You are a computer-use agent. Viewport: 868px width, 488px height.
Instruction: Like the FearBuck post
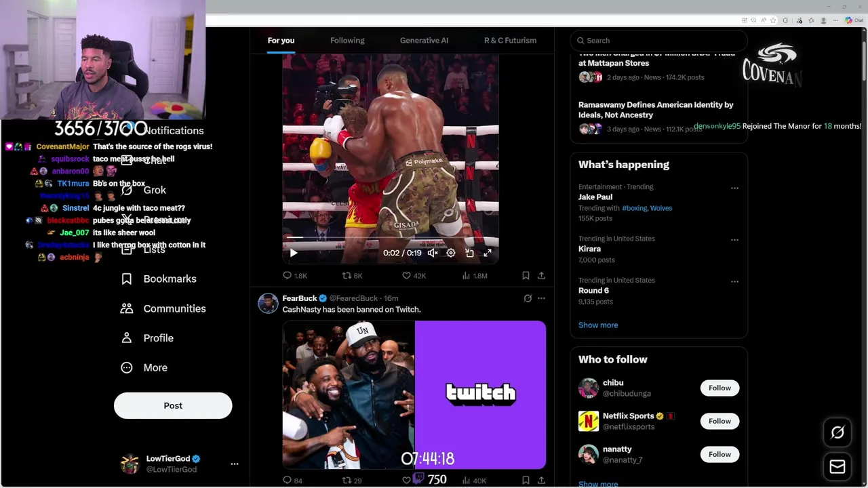click(x=406, y=481)
